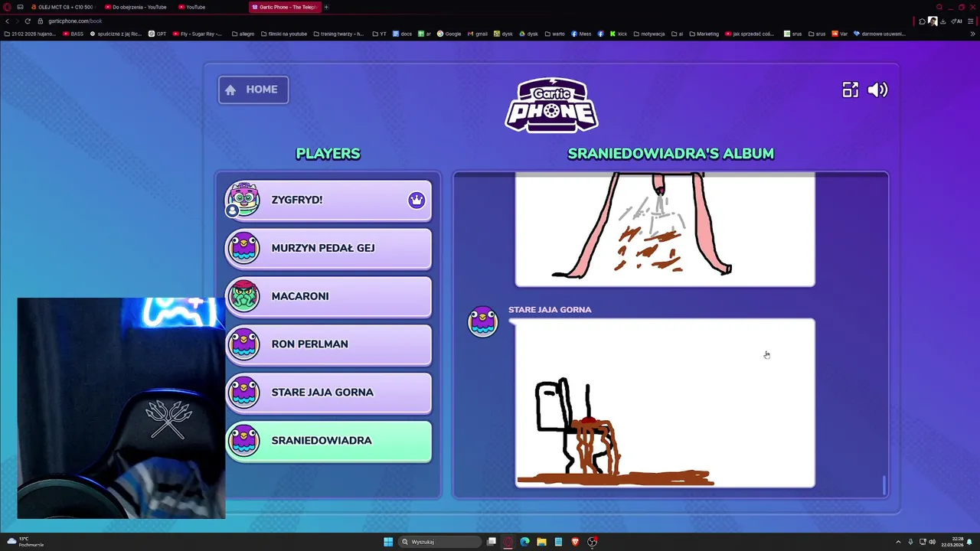Open darmowe usuwani... bookmark

(x=879, y=34)
